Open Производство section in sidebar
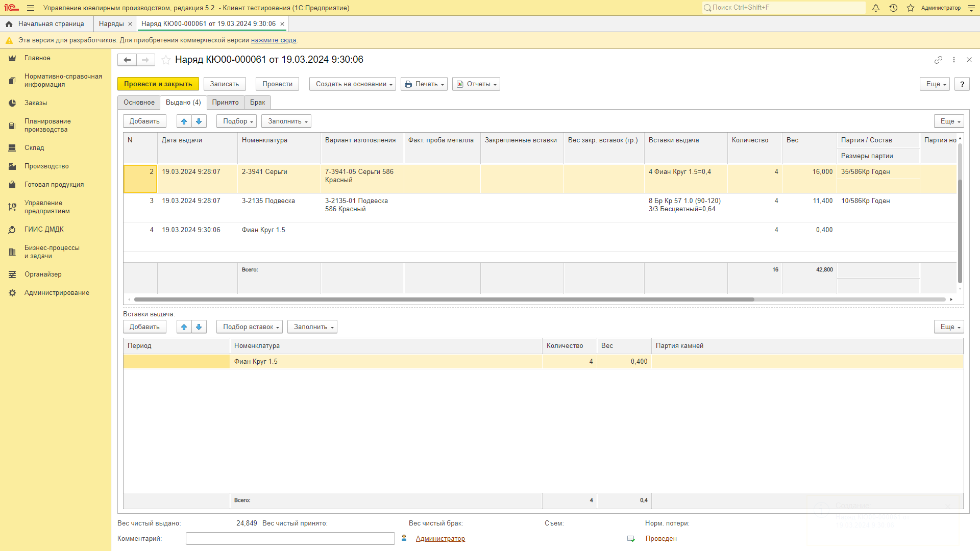 [46, 166]
